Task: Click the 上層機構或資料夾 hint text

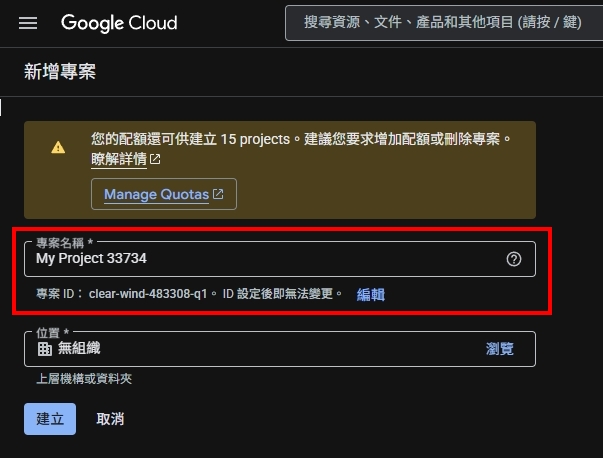Action: [84, 379]
